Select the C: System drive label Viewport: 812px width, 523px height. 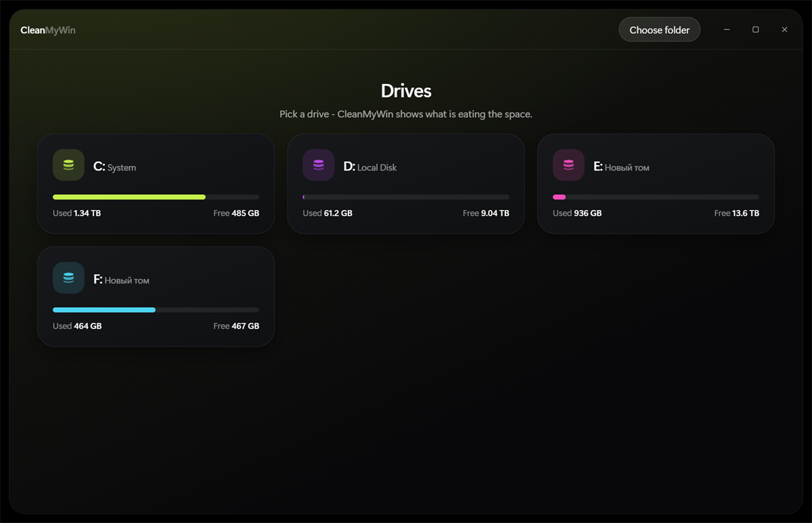point(115,166)
